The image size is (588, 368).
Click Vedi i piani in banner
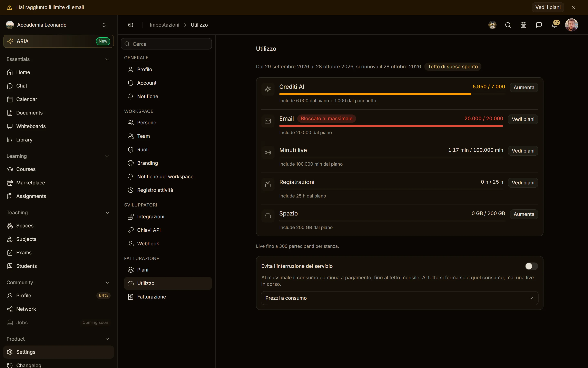tap(548, 7)
